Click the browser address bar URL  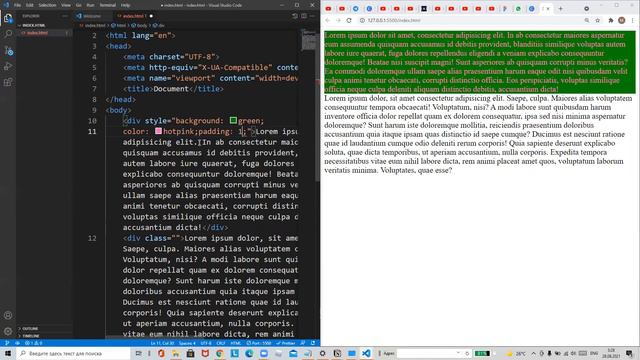click(x=394, y=20)
